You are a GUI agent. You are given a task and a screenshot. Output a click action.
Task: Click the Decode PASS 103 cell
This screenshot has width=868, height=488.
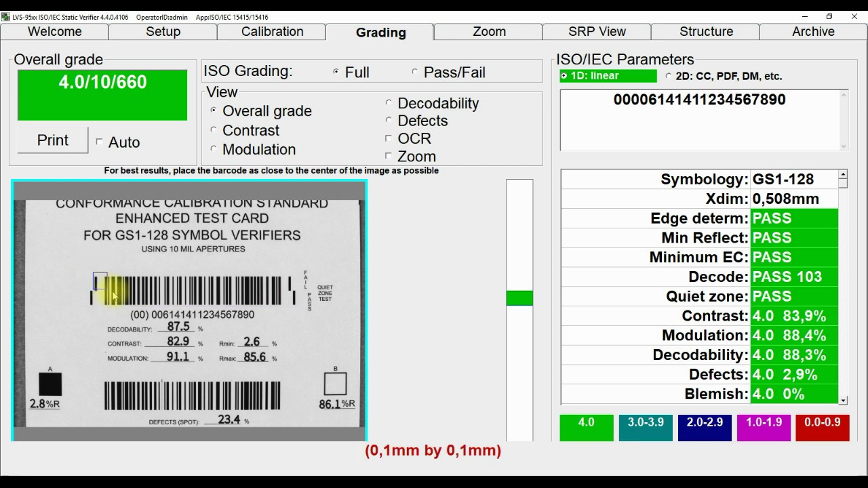pos(794,277)
